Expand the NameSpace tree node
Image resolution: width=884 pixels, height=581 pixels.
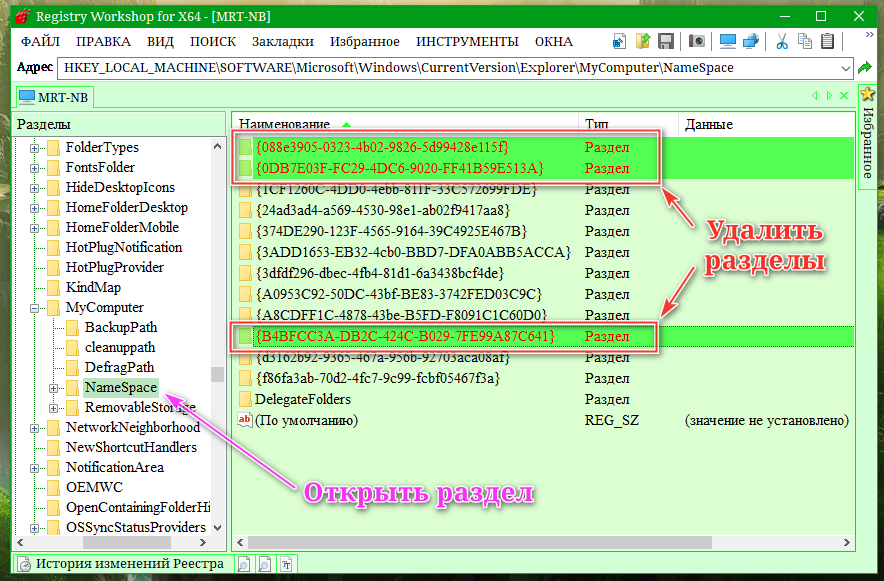(x=53, y=388)
